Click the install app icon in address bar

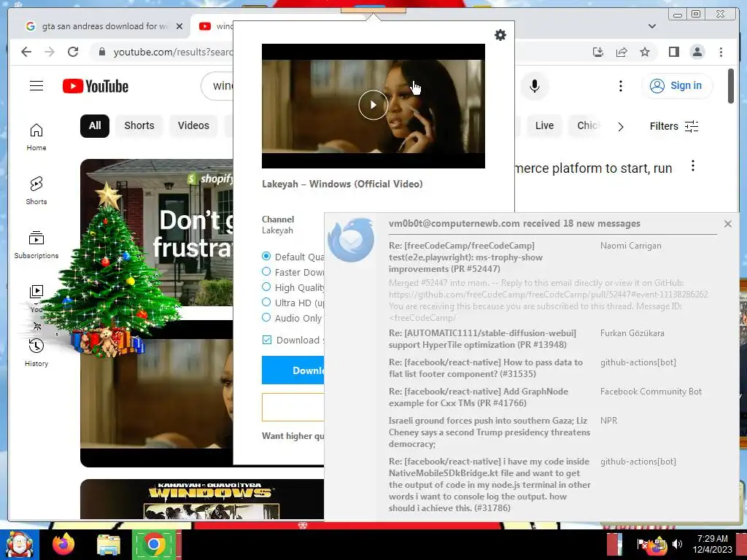pos(598,52)
